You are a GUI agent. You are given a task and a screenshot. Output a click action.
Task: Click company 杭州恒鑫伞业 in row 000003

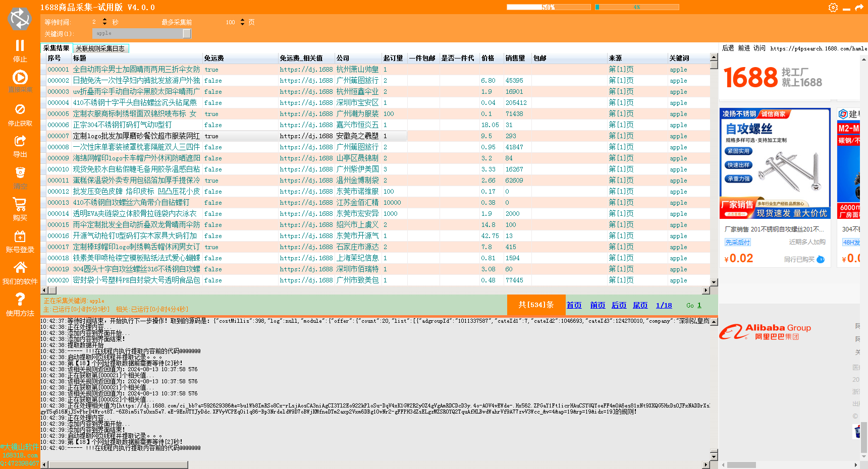pos(357,92)
